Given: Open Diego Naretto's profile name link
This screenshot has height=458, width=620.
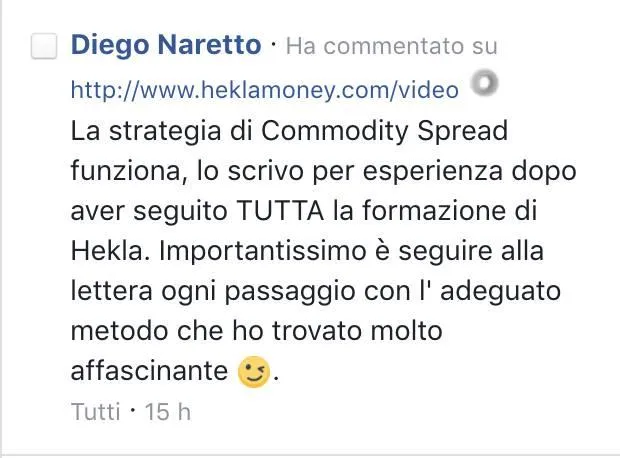Looking at the screenshot, I should tap(166, 45).
